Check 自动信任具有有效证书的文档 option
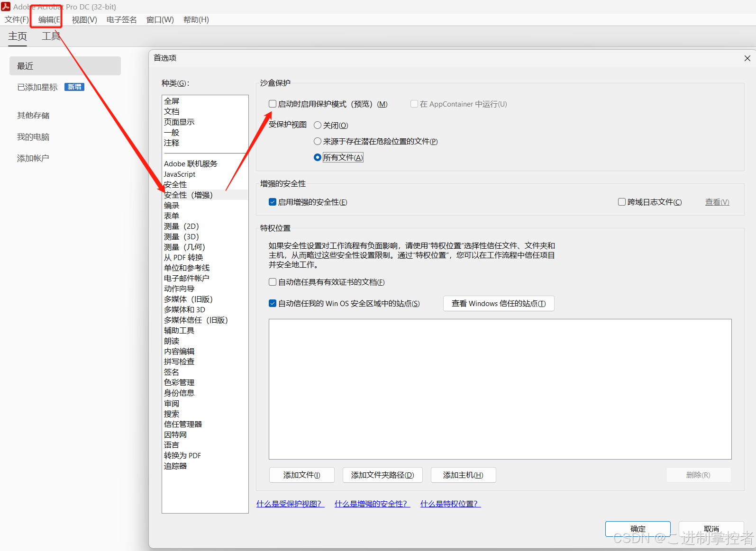 (x=273, y=282)
